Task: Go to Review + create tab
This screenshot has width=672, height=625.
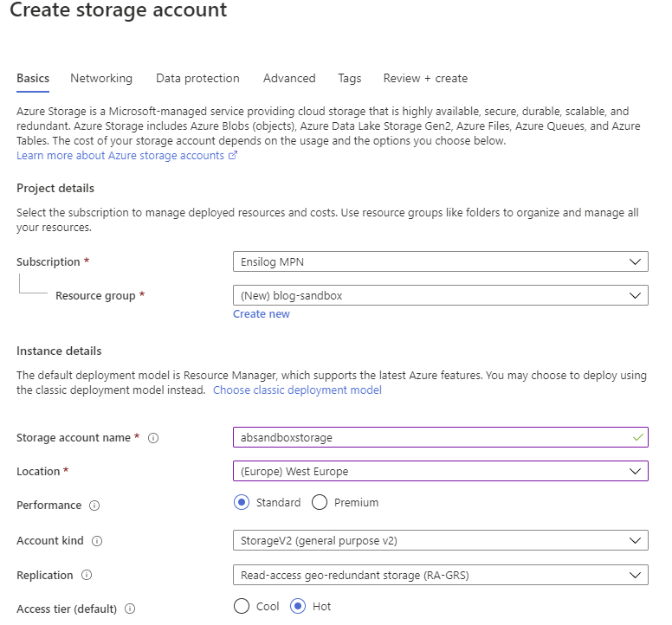Action: click(x=425, y=79)
